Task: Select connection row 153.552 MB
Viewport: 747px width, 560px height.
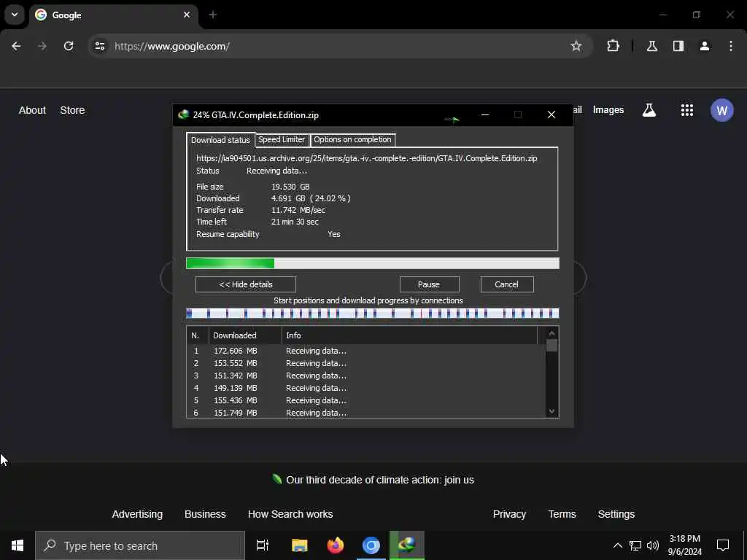Action: (366, 363)
